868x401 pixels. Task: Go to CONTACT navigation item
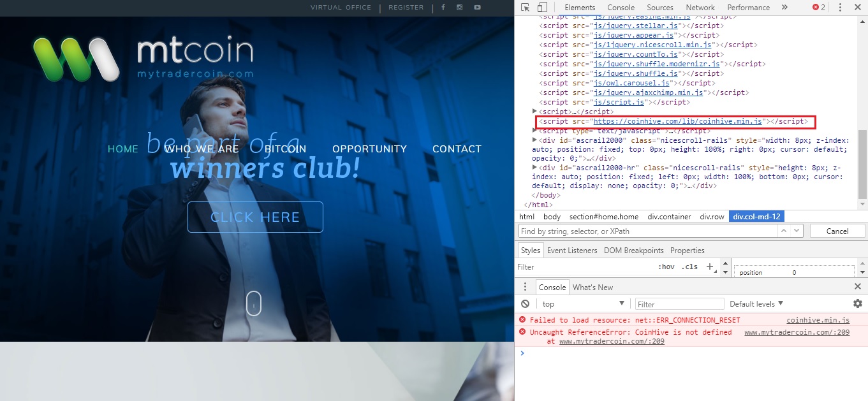tap(457, 149)
